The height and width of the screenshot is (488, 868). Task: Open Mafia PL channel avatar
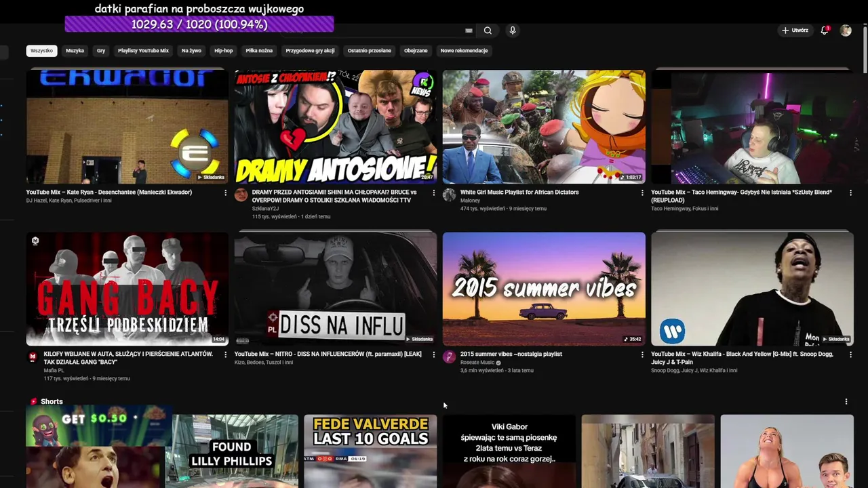(33, 357)
